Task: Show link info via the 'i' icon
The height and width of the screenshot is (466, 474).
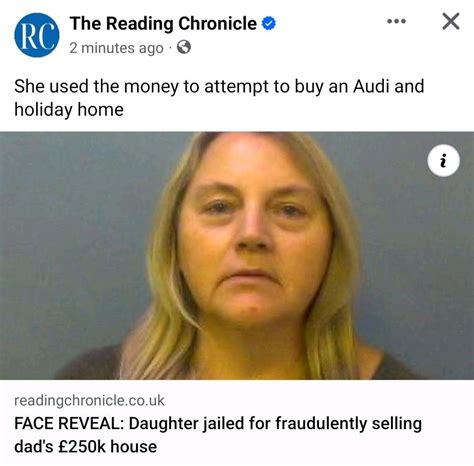Action: pos(443,160)
